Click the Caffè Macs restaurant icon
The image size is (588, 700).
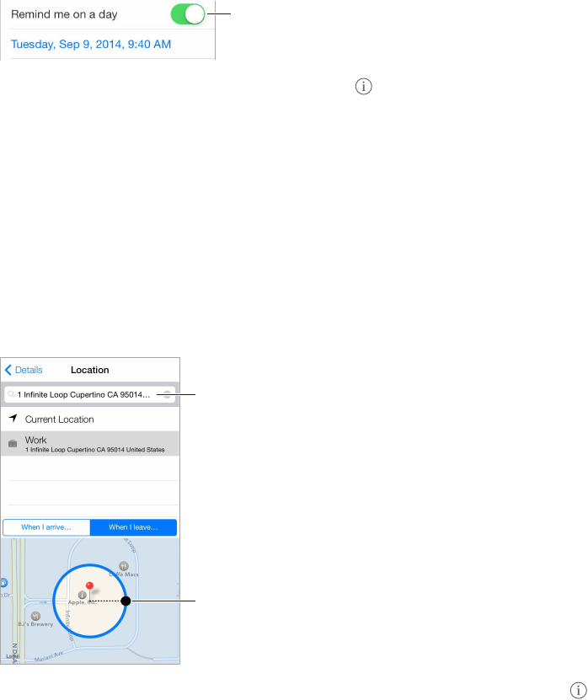click(124, 566)
